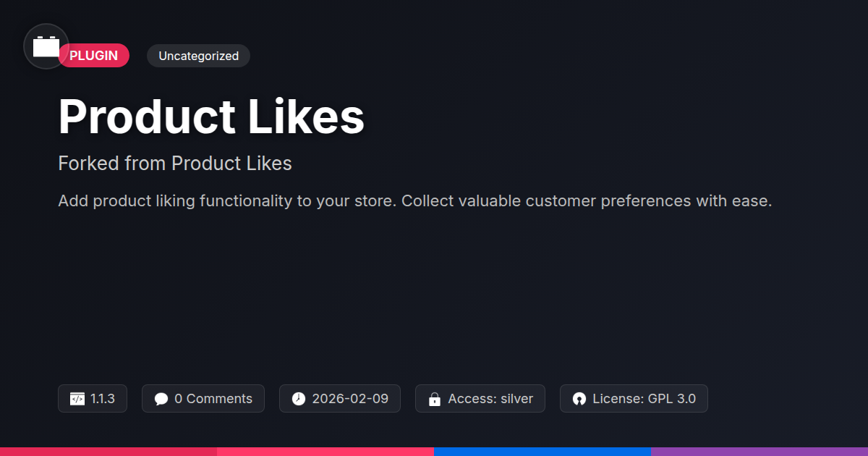Click the access lock icon
Screen dimensions: 868x456
[x=435, y=399]
